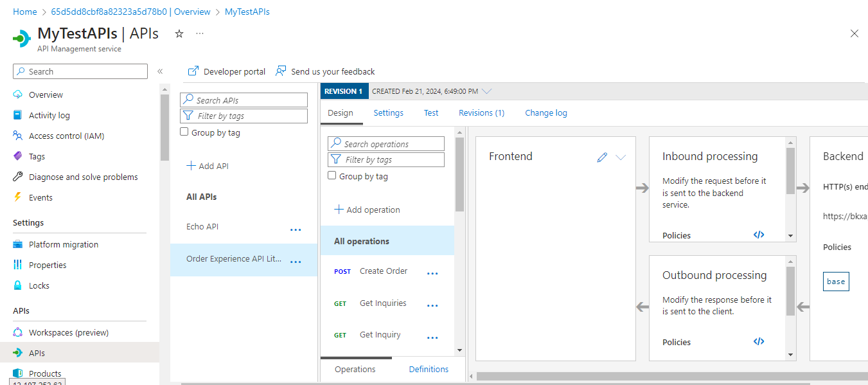Screen dimensions: 868x385
Task: Open Get Inquiry operation ellipsis menu
Action: (432, 337)
